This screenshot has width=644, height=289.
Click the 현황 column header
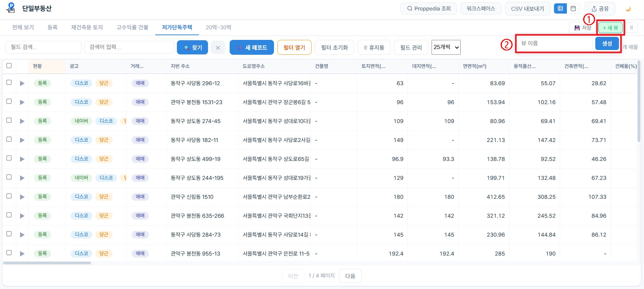tap(47, 66)
